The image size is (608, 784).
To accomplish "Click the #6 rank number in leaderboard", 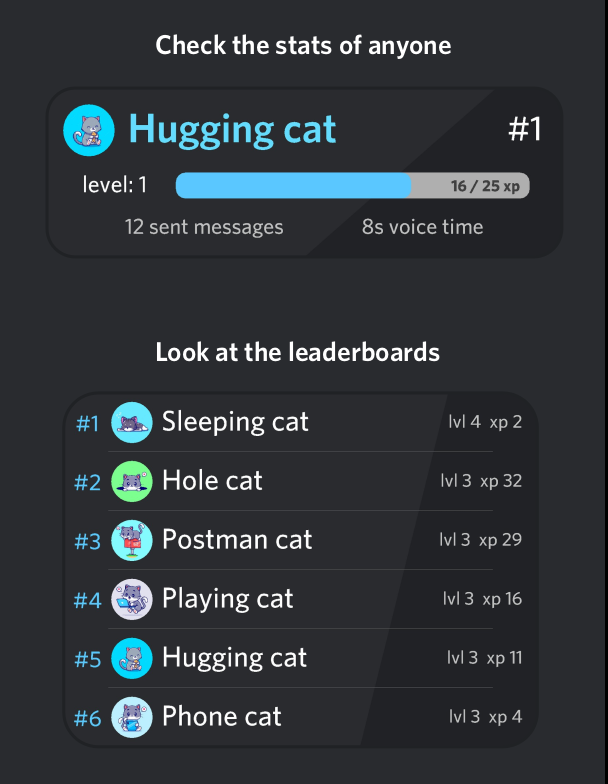I will click(x=88, y=718).
